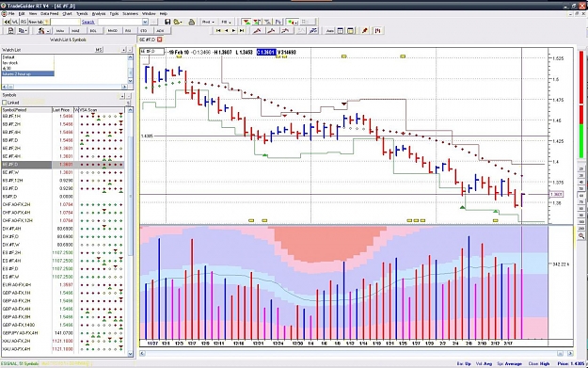Click the red bars chart-type icon
The image size is (588, 368).
tap(377, 31)
